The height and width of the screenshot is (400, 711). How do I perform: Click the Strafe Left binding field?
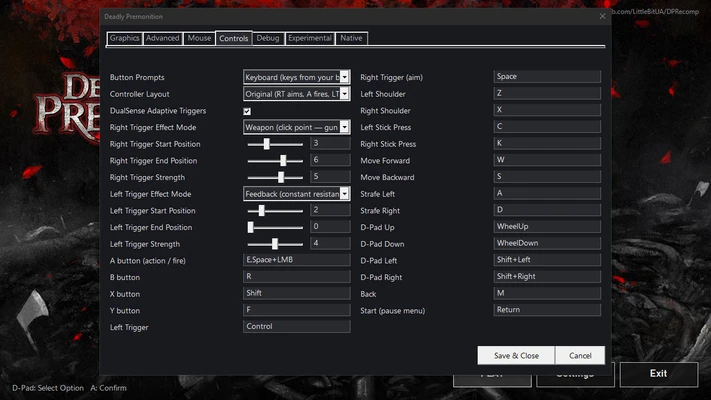tap(547, 193)
